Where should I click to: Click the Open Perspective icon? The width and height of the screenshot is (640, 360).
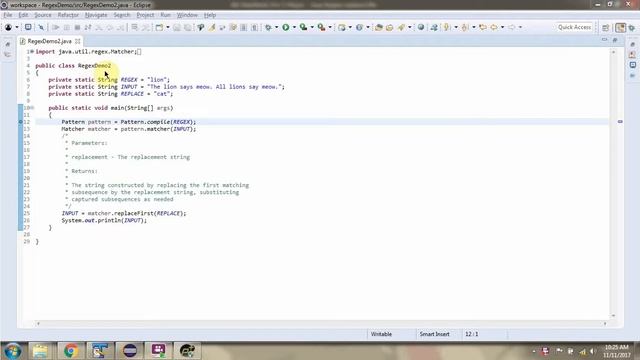[x=606, y=27]
